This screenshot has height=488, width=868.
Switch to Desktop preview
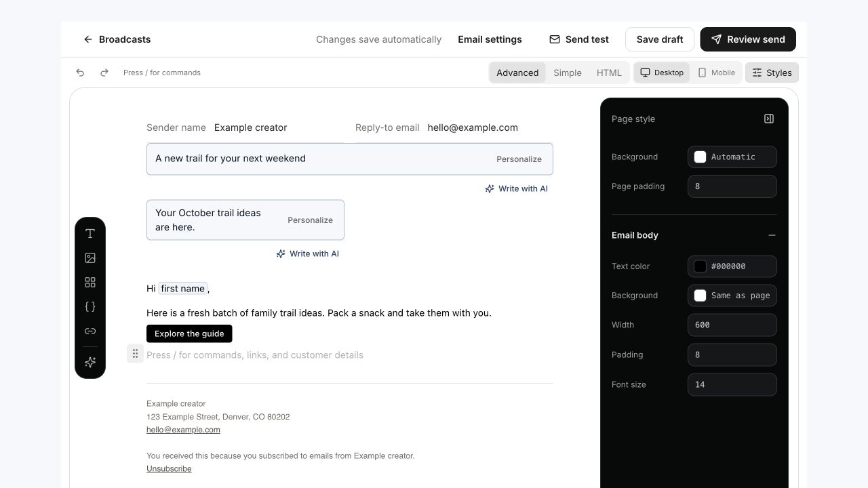click(x=662, y=73)
